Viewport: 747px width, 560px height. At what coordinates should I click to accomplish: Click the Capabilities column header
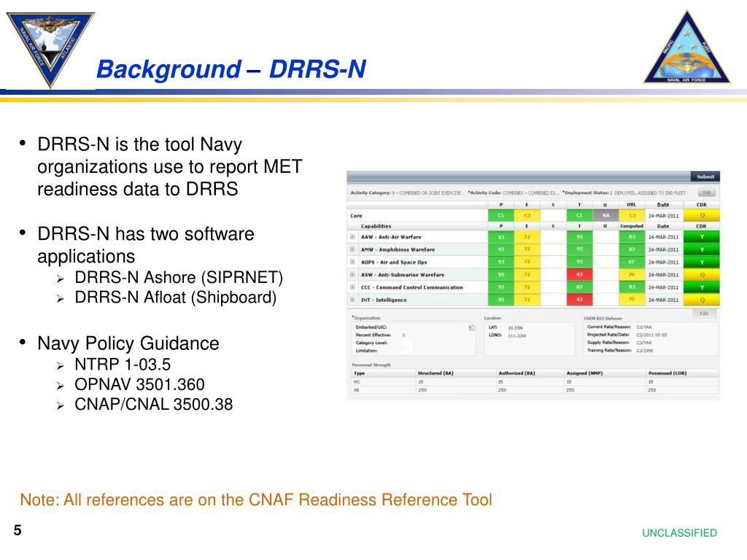(x=376, y=226)
